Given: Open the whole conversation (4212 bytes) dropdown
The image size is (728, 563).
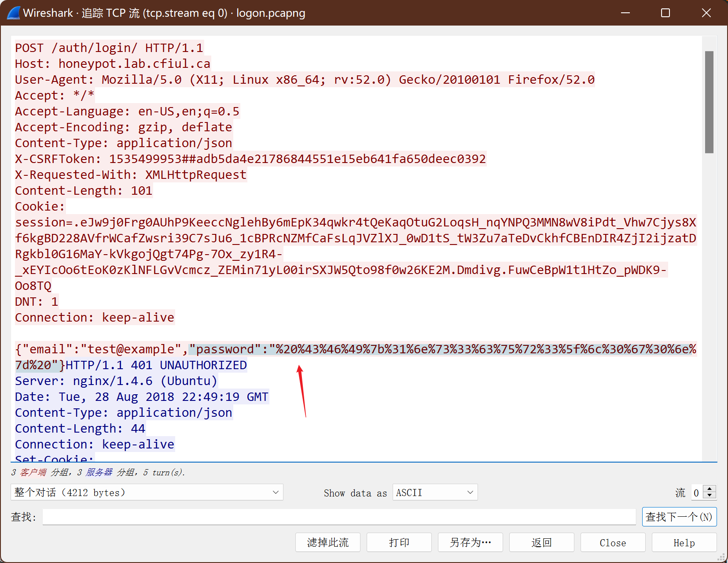Looking at the screenshot, I should tap(147, 492).
